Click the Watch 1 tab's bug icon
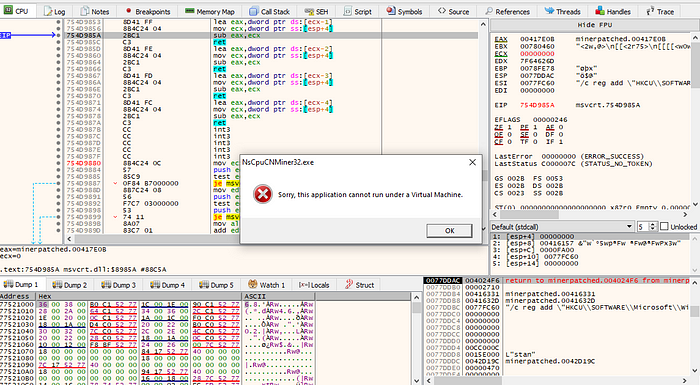This screenshot has height=385, width=700. (x=253, y=284)
